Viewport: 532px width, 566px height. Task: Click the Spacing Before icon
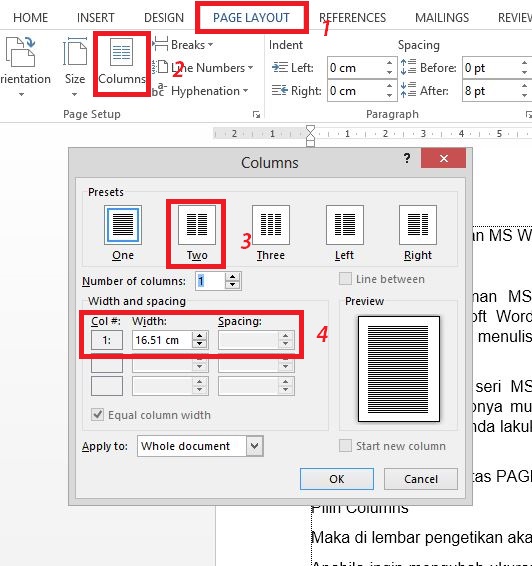408,68
